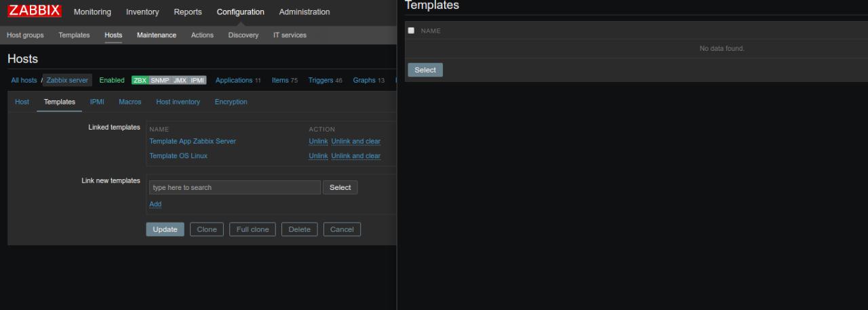Select Hosts in the Configuration submenu
Screen dimensions: 868x310
point(113,35)
